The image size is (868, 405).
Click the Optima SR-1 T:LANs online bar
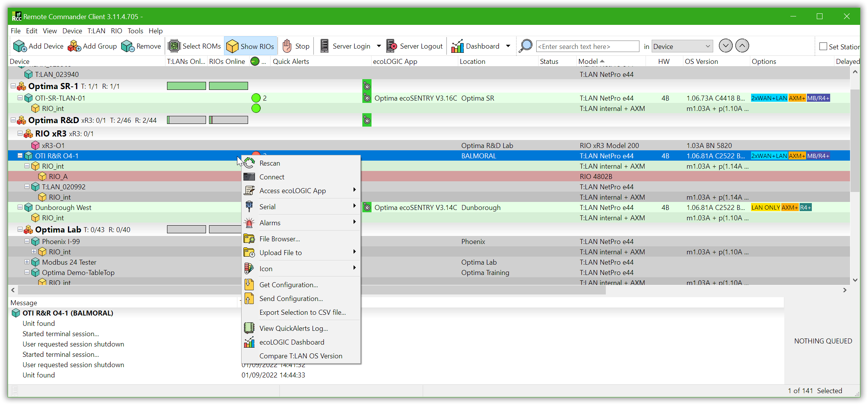coord(187,86)
